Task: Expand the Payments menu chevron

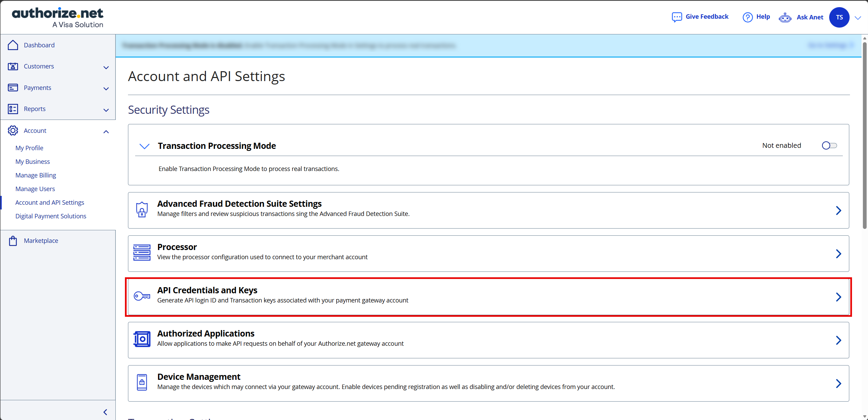Action: pos(106,89)
